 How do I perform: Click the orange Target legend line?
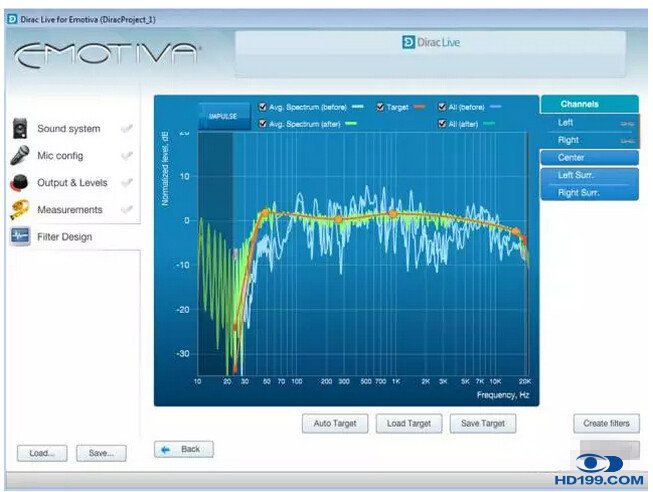tap(419, 107)
